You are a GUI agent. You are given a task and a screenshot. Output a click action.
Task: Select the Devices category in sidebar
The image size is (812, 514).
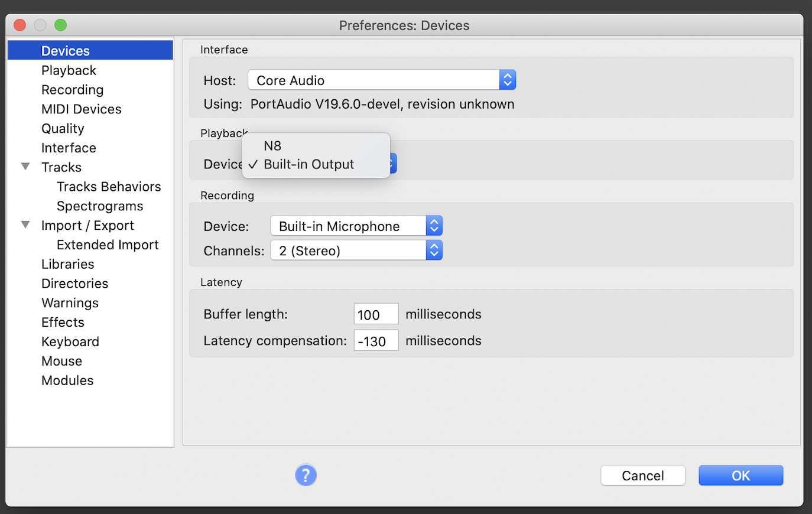point(90,50)
